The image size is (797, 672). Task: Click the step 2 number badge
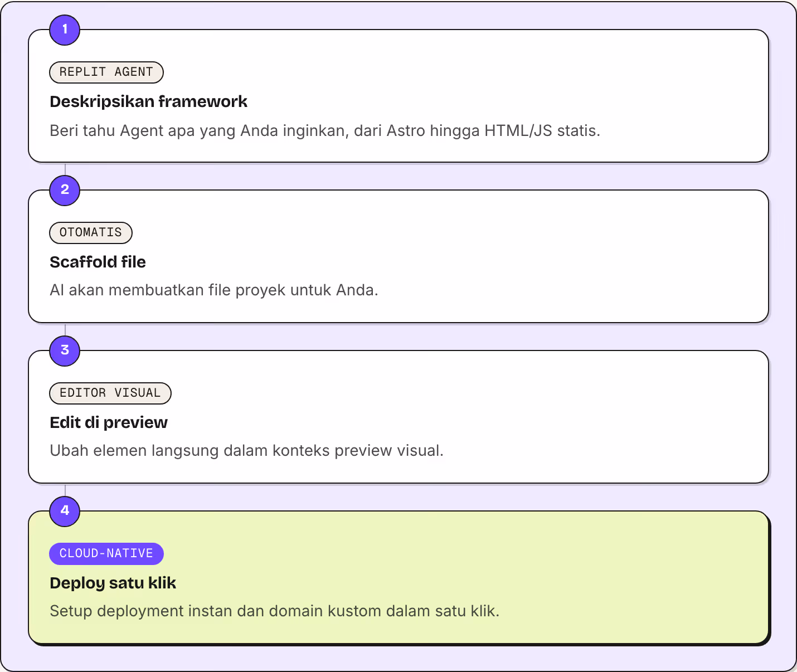[x=65, y=190]
